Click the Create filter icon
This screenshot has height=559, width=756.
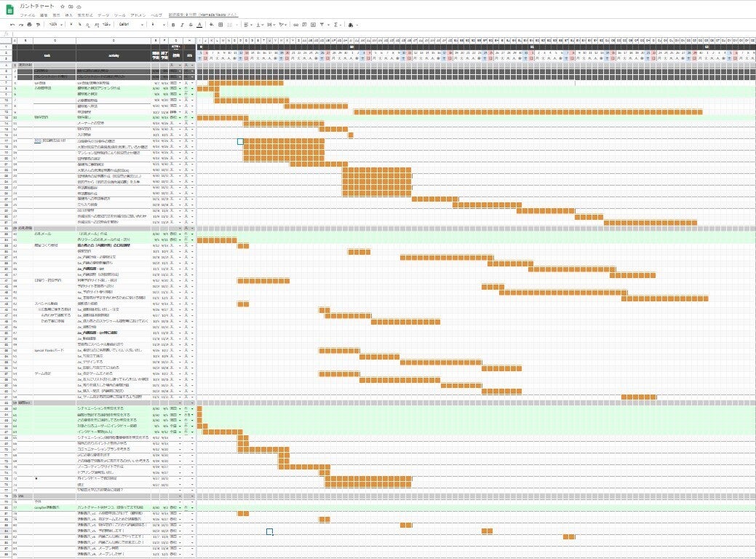[323, 24]
